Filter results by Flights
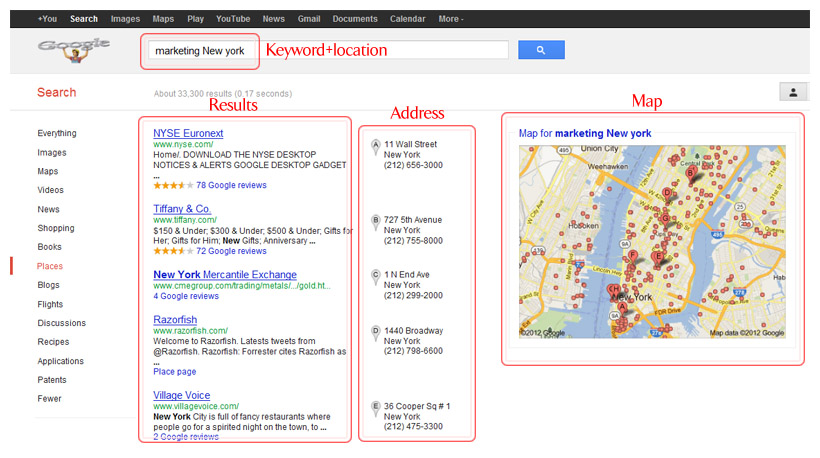 pyautogui.click(x=50, y=304)
